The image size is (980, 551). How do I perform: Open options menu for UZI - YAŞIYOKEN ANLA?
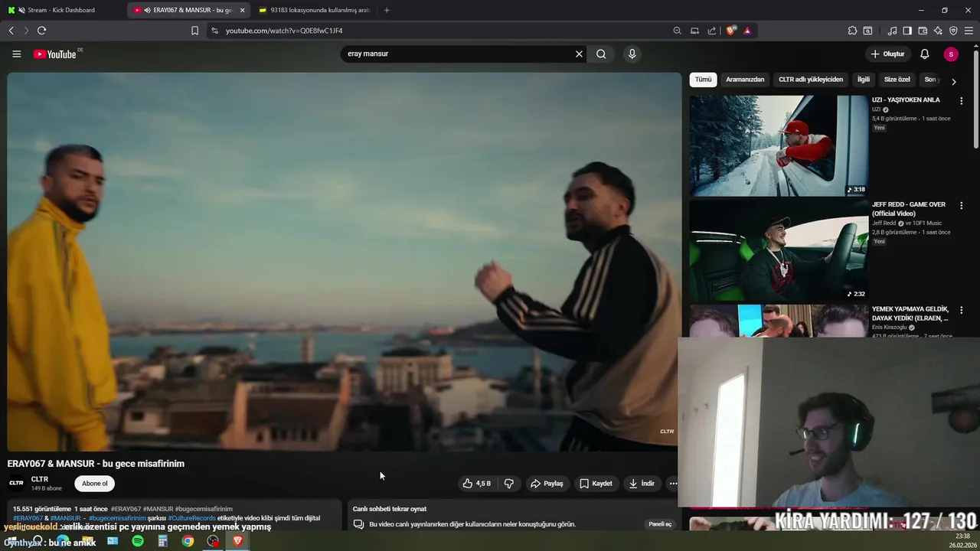click(962, 100)
